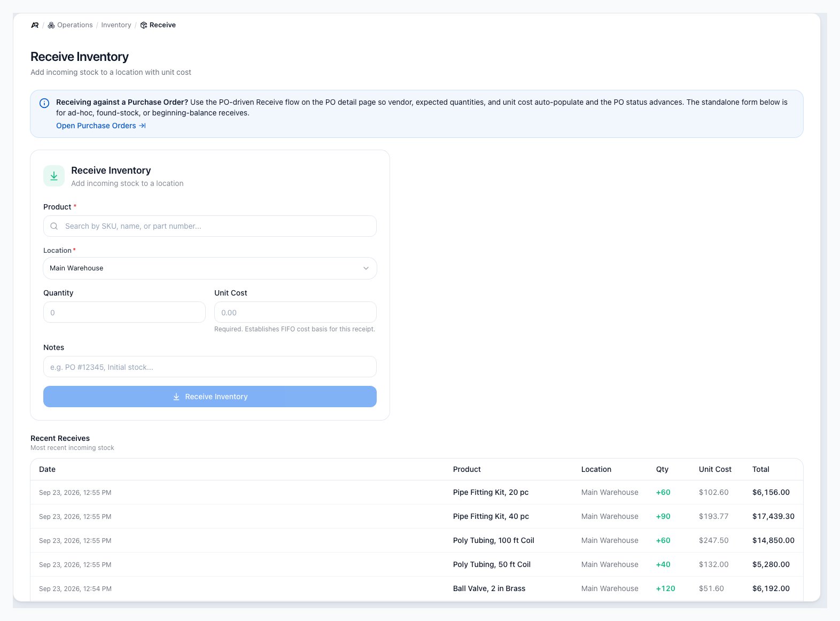Click the Qty column header

662,469
